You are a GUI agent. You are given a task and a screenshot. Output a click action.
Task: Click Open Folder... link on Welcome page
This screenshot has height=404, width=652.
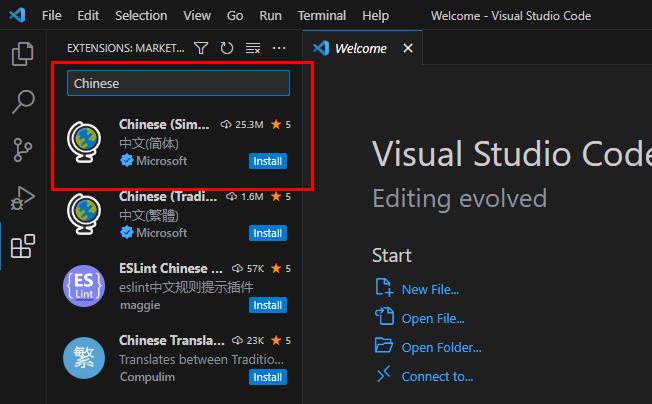pos(442,347)
